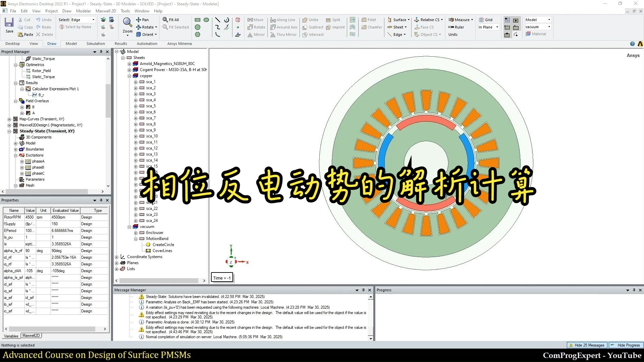Image resolution: width=644 pixels, height=362 pixels.
Task: Click the Hide 25 Messages button
Action: (x=586, y=345)
